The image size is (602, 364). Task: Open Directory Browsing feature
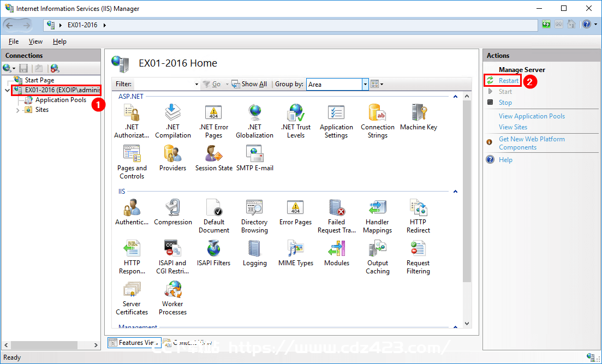click(254, 216)
